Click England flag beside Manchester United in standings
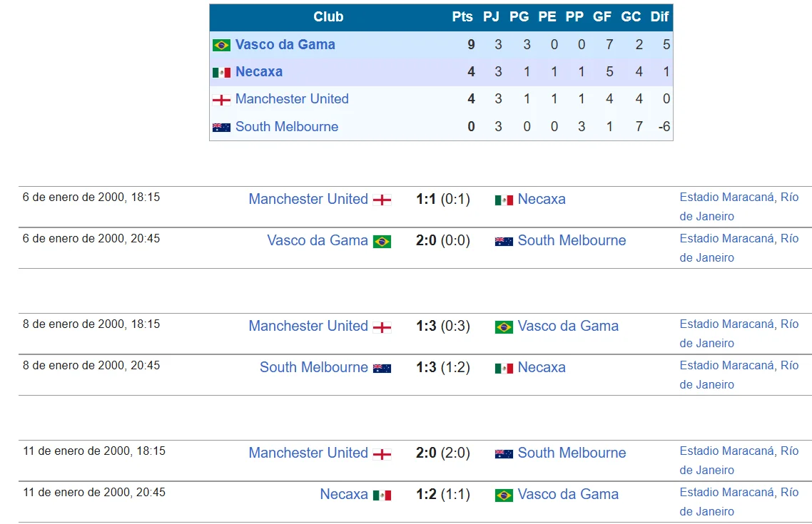 (221, 100)
